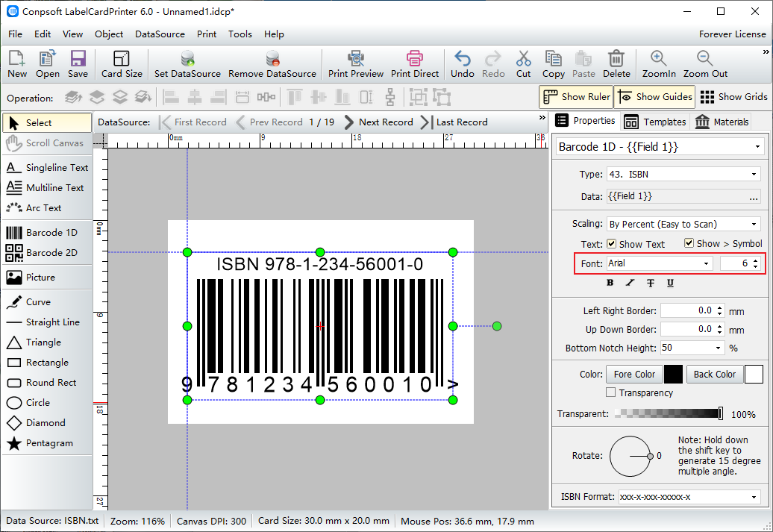The width and height of the screenshot is (773, 532).
Task: Click the Data browse ellipsis button
Action: pos(754,197)
